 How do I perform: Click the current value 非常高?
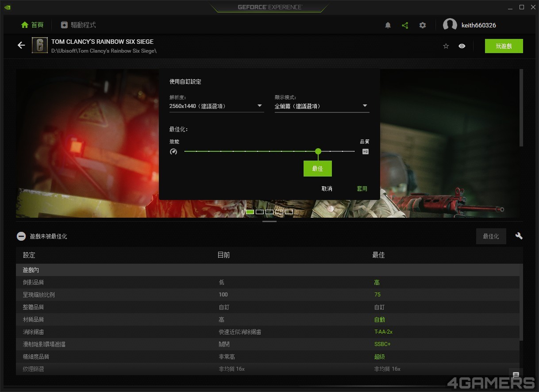coord(227,357)
